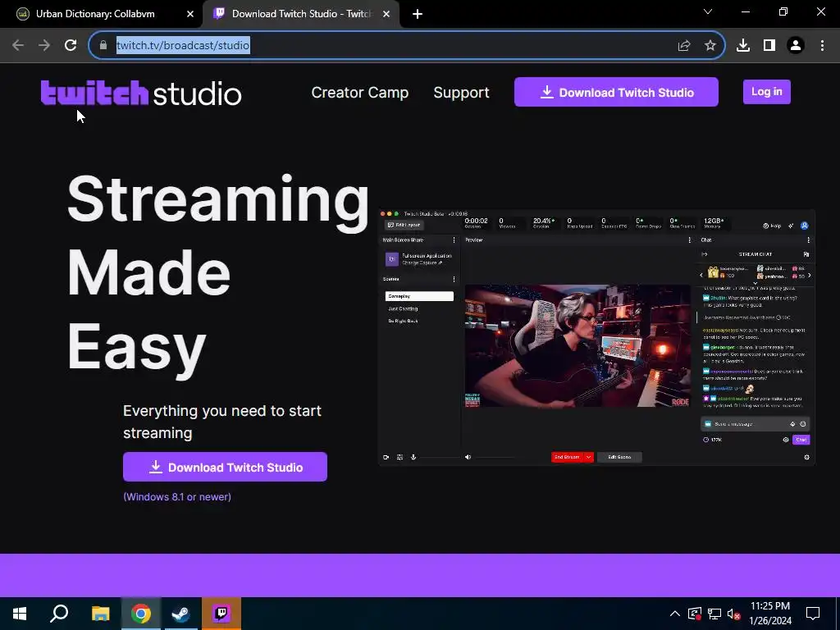
Task: Share this page via address bar icon
Action: tap(684, 46)
